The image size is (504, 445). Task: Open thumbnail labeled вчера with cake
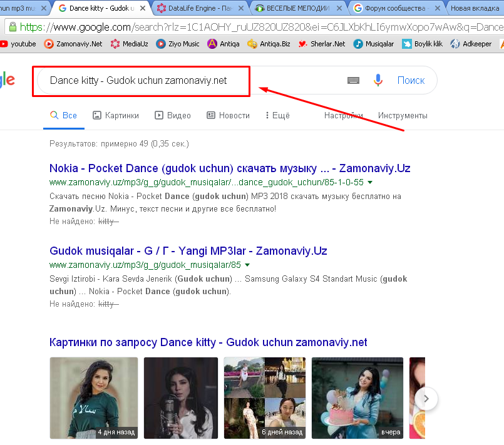tap(357, 398)
